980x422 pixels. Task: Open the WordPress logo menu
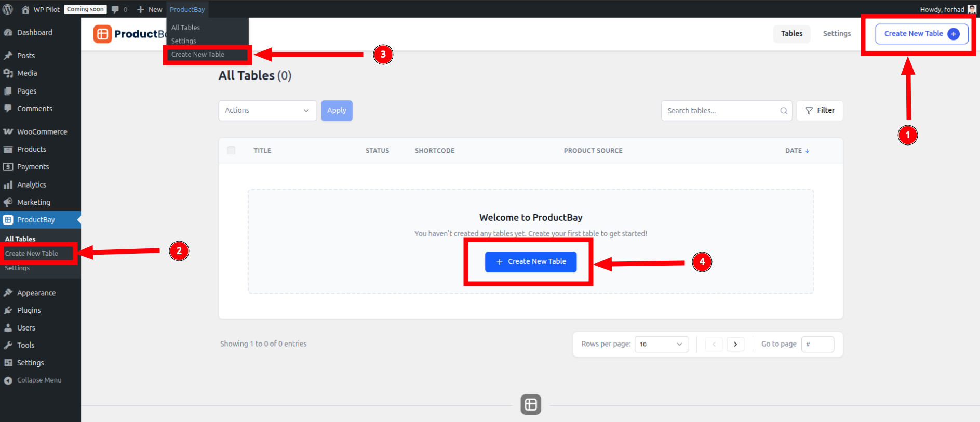click(8, 9)
